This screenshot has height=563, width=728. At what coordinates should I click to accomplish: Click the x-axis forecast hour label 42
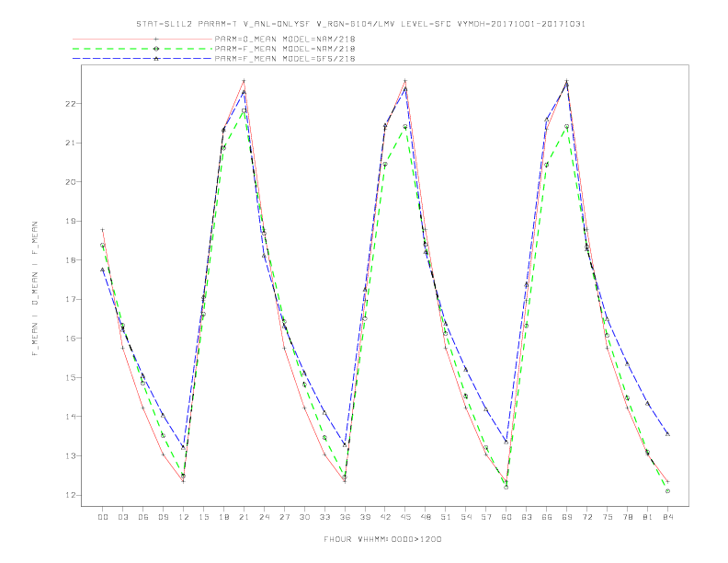[385, 517]
